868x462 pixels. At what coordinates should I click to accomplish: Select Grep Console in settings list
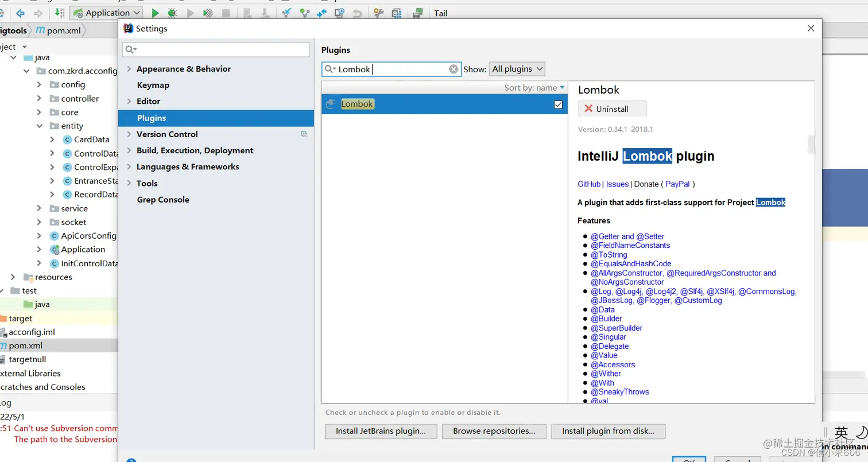tap(163, 200)
